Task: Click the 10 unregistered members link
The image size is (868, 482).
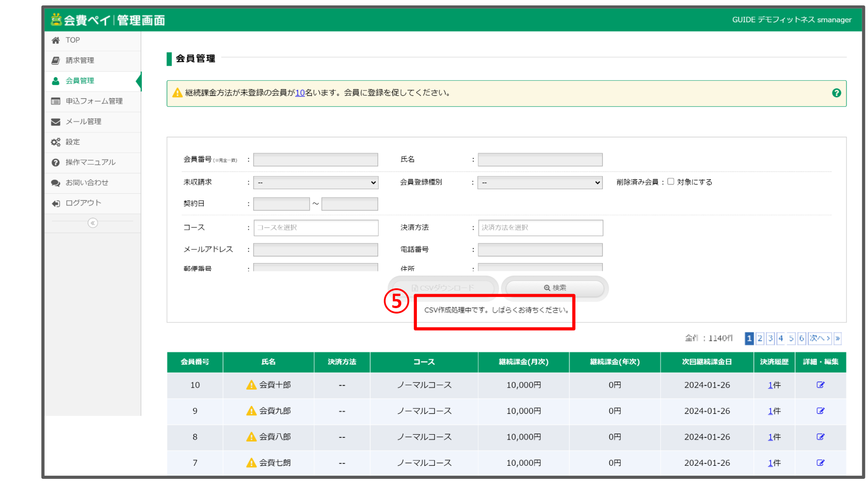Action: tap(301, 93)
